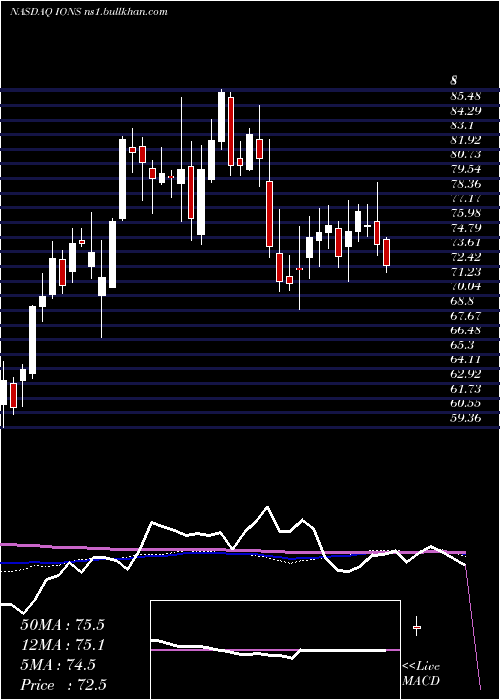The height and width of the screenshot is (700, 500).
Task: Click the 64.11 price axis label
Action: point(466,360)
